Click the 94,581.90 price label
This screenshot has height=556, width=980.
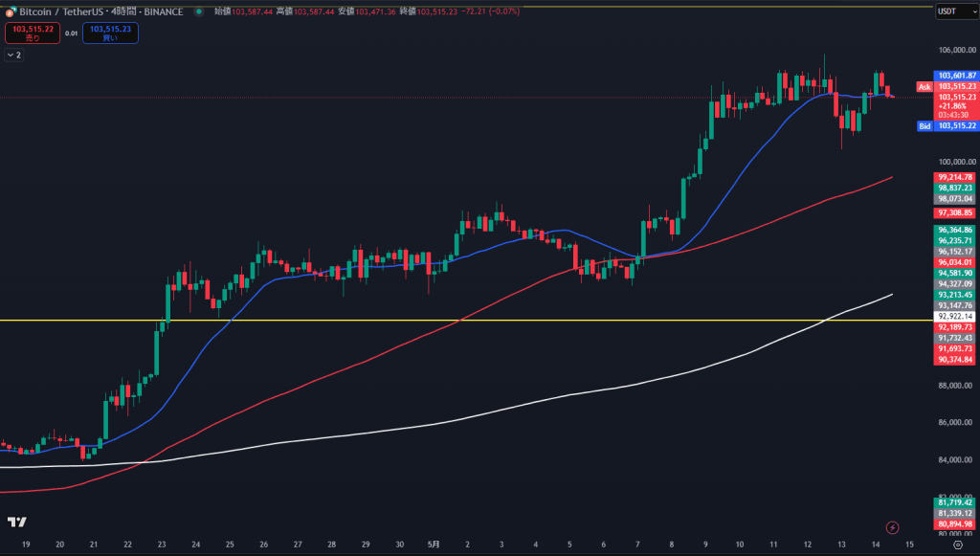(956, 273)
